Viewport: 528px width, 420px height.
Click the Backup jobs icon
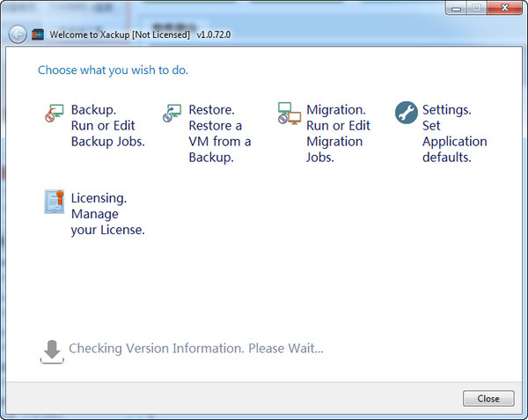pos(54,114)
